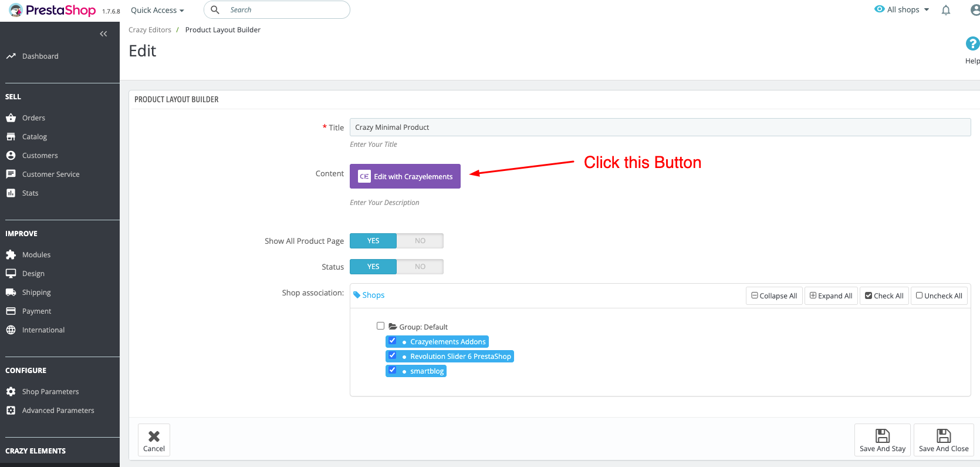Set Show All Product Page to NO

click(x=420, y=241)
